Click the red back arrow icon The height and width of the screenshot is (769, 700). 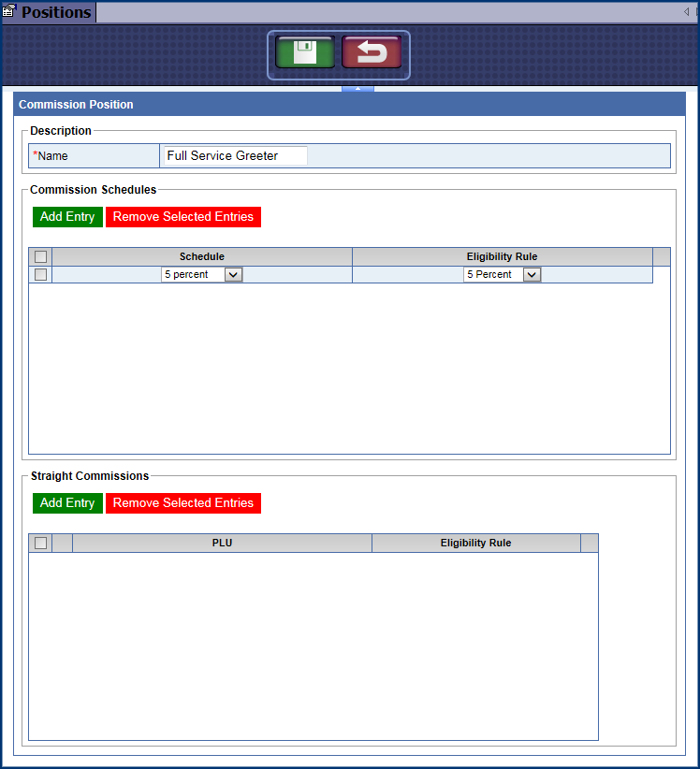tap(372, 53)
